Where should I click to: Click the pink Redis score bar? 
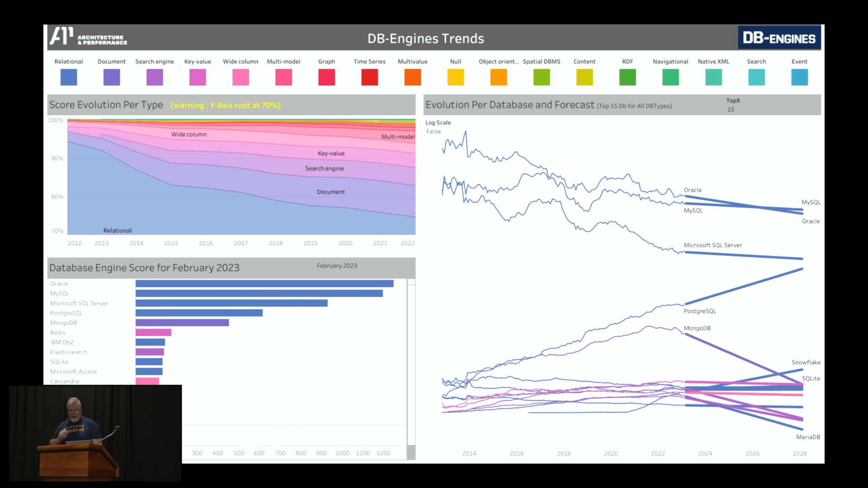pyautogui.click(x=153, y=333)
